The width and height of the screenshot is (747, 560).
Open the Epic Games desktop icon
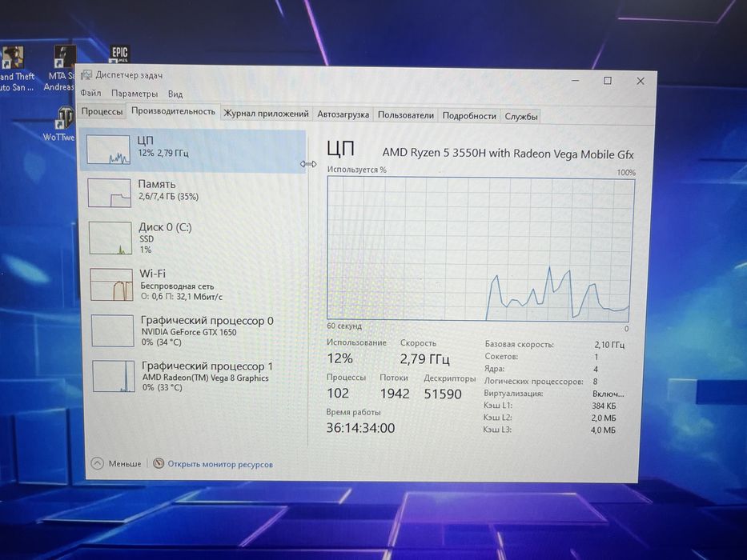(x=119, y=54)
